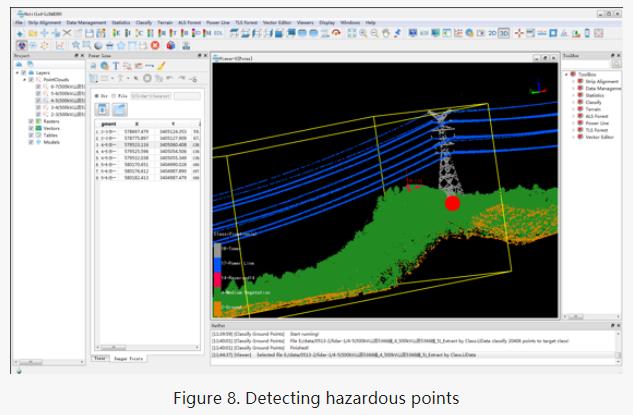Click the full extent four-square icon
The width and height of the screenshot is (633, 415).
[x=352, y=34]
